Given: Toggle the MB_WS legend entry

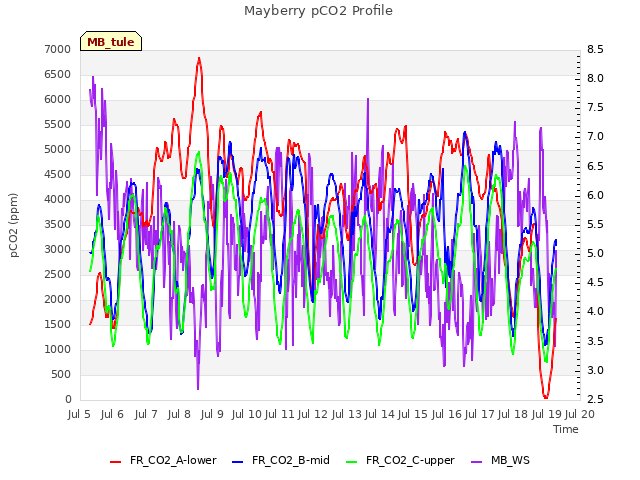Looking at the screenshot, I should (x=500, y=460).
